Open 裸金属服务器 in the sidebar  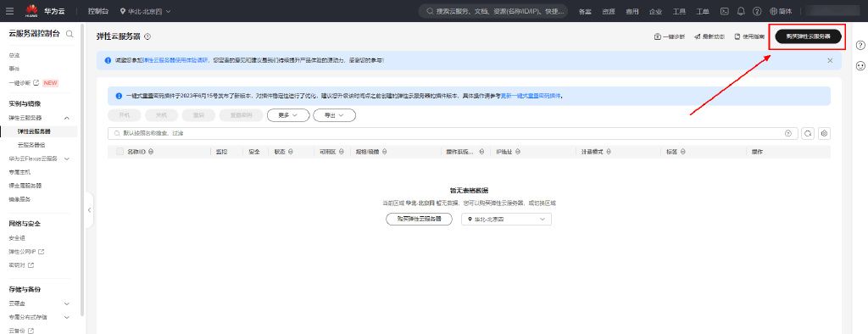[25, 186]
